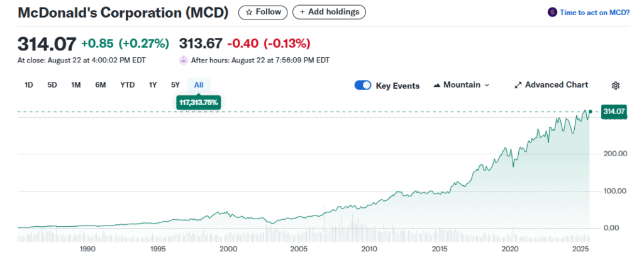Select the YTD range tab
The image size is (644, 257).
pyautogui.click(x=127, y=85)
